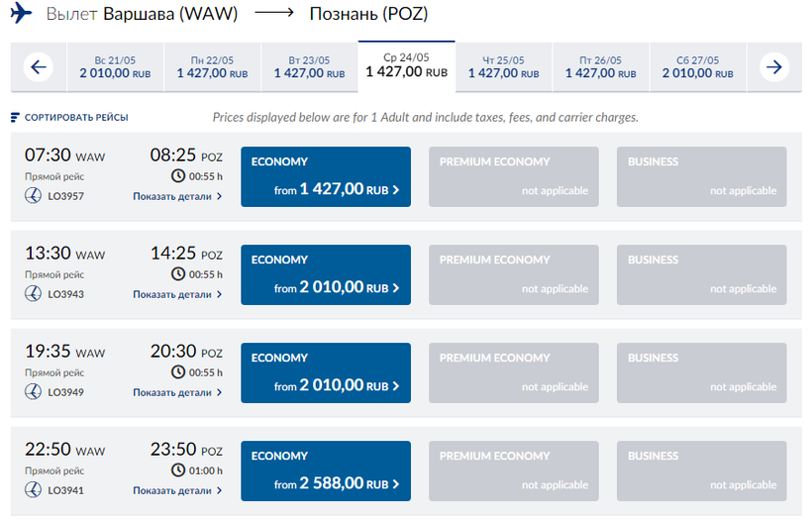812x521 pixels.
Task: Select Economy fare from 1 427,00 RUB
Action: pyautogui.click(x=326, y=176)
